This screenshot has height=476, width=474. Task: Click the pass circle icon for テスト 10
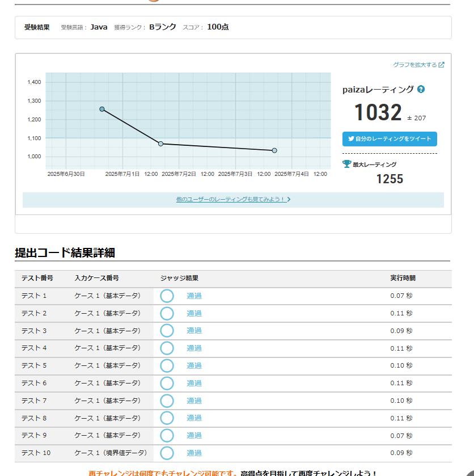pyautogui.click(x=167, y=453)
